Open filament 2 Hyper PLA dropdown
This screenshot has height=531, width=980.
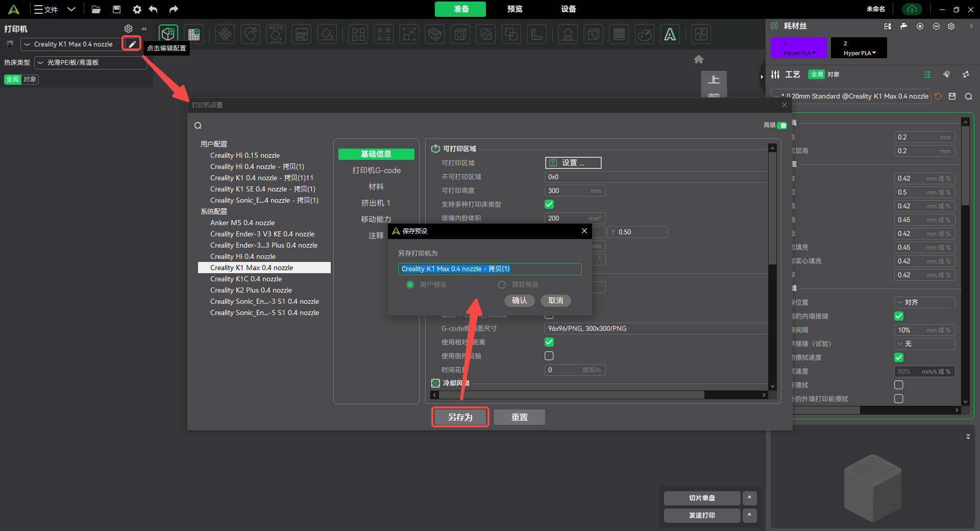pyautogui.click(x=859, y=47)
